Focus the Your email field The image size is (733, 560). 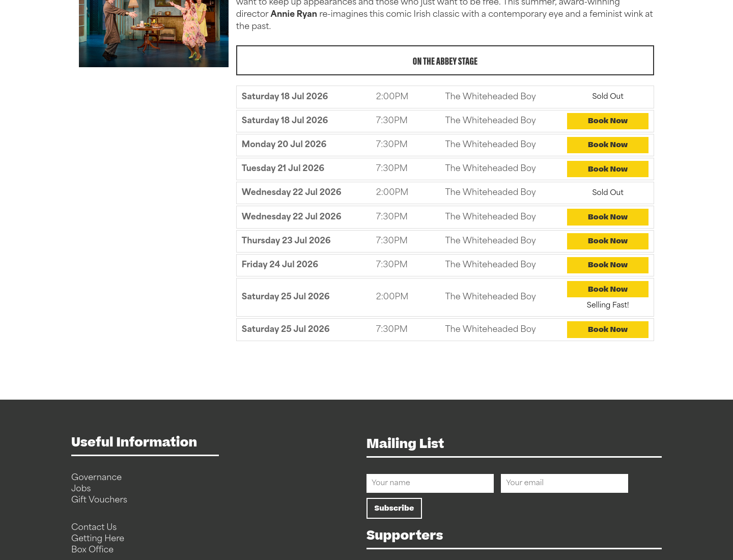pos(565,483)
